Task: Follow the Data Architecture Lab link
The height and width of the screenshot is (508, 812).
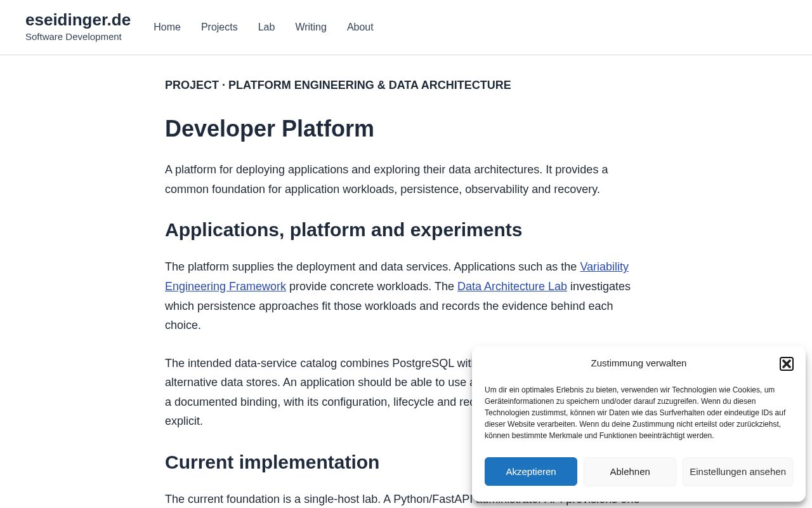Action: pos(512,286)
